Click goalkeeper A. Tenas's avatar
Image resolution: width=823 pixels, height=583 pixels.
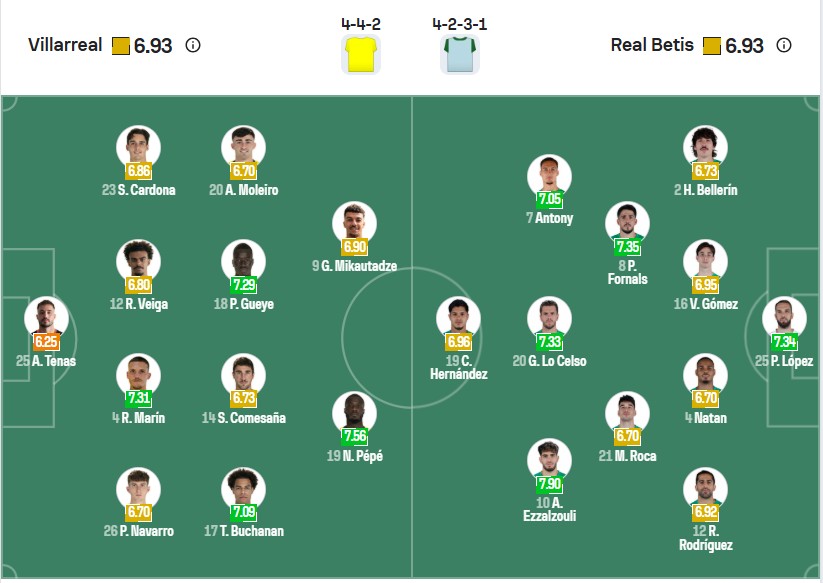(46, 317)
